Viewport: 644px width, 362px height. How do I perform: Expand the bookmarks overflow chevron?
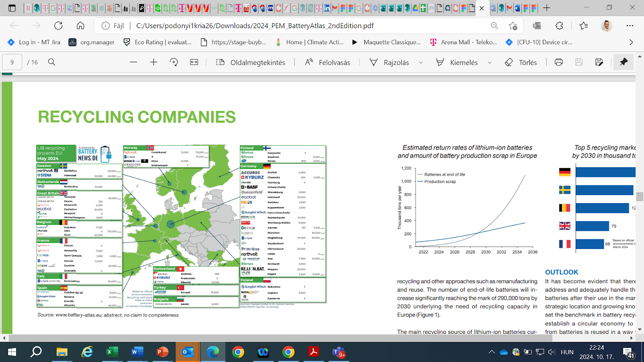pos(631,42)
